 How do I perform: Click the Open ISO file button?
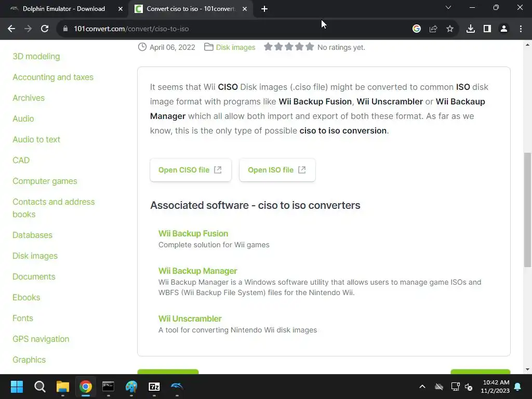277,170
